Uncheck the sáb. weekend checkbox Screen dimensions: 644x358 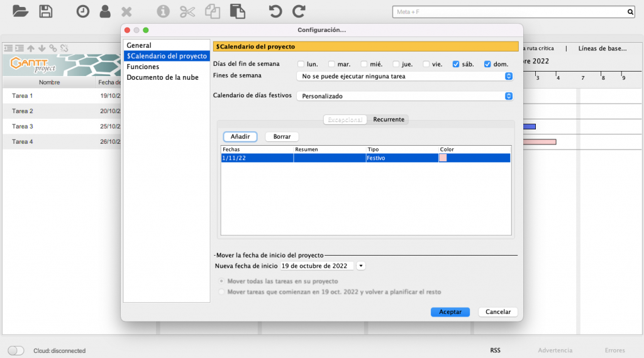(x=456, y=64)
